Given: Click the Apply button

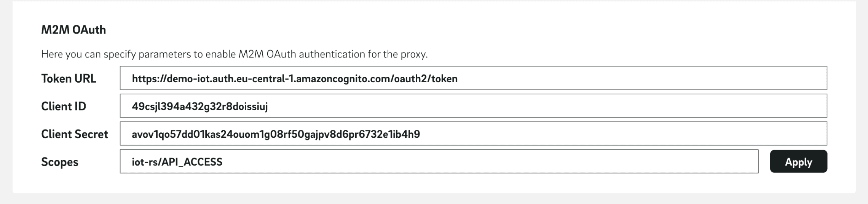Looking at the screenshot, I should click(x=798, y=162).
